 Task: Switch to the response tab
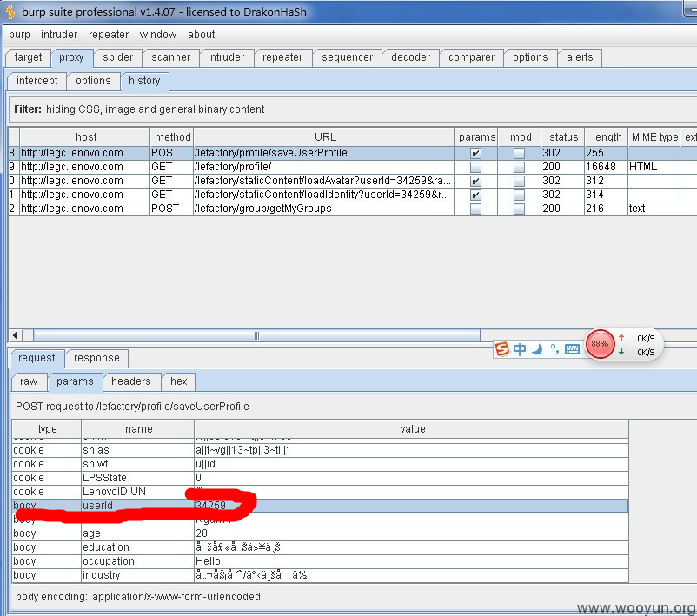coord(96,358)
